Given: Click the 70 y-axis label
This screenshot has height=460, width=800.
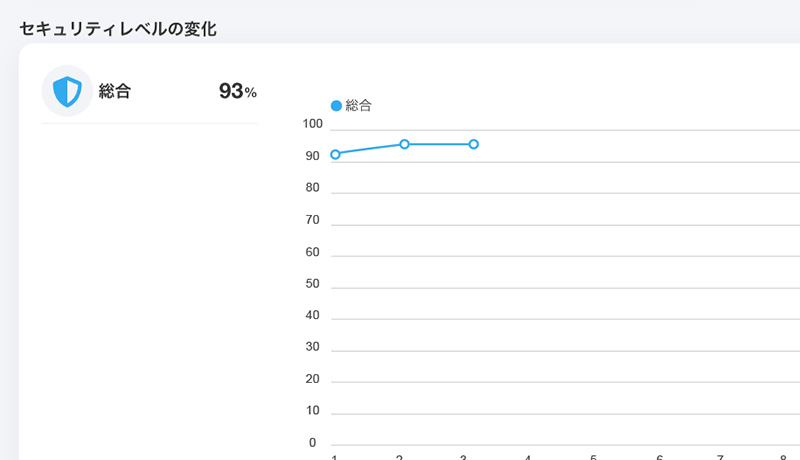Looking at the screenshot, I should pyautogui.click(x=312, y=220).
